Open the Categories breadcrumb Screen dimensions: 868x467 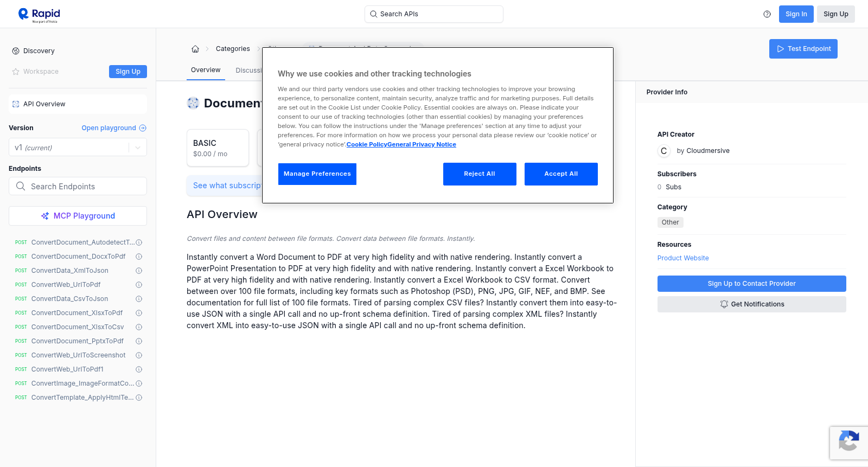[233, 49]
